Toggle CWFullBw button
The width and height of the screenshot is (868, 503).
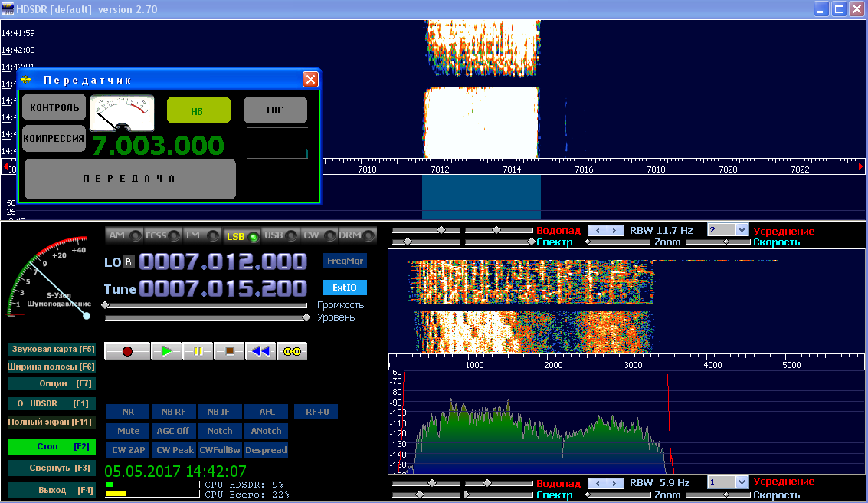[x=220, y=450]
